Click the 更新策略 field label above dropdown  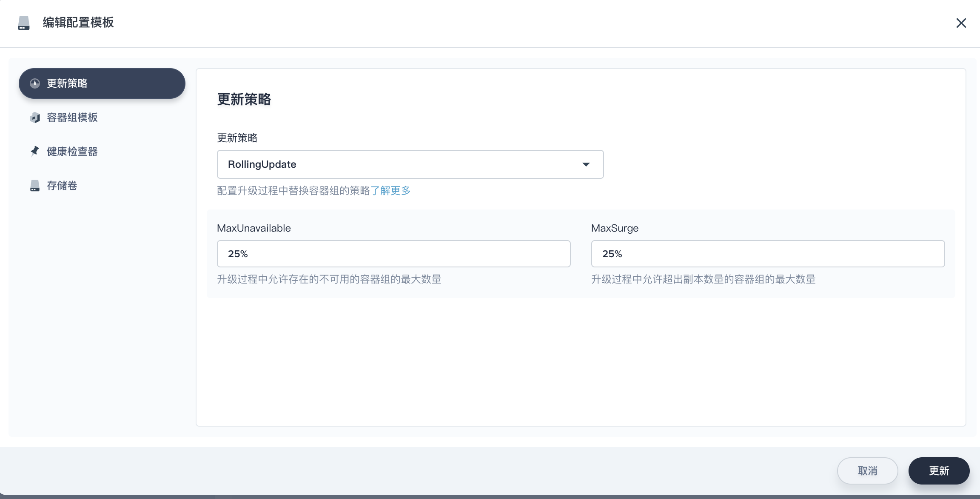(x=237, y=138)
